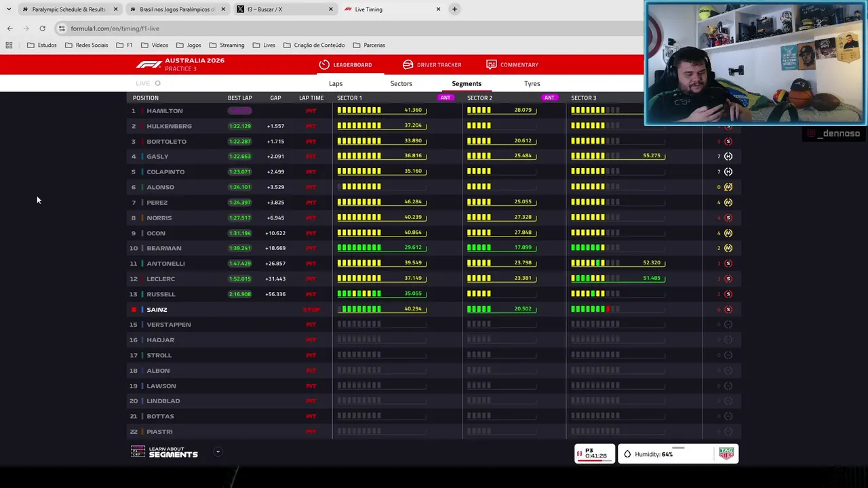Switch to the Tyres tab
Screen dimensions: 868x488
[532, 83]
